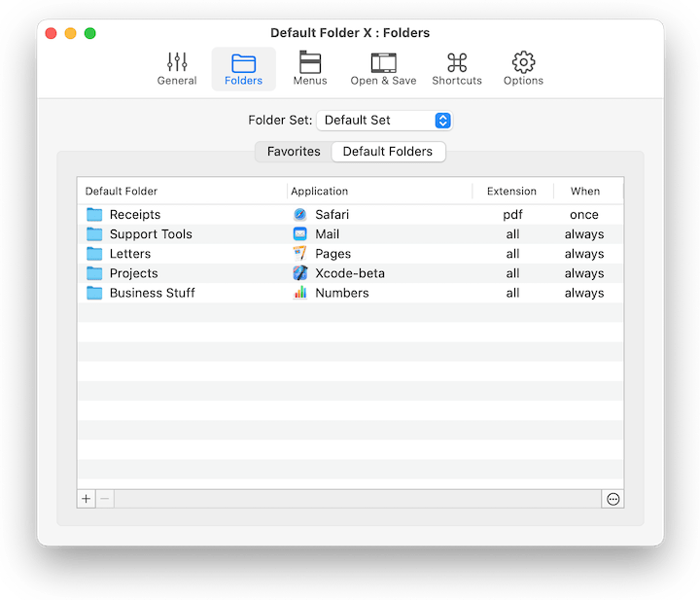
Task: Click the Numbers app icon
Action: pyautogui.click(x=300, y=293)
